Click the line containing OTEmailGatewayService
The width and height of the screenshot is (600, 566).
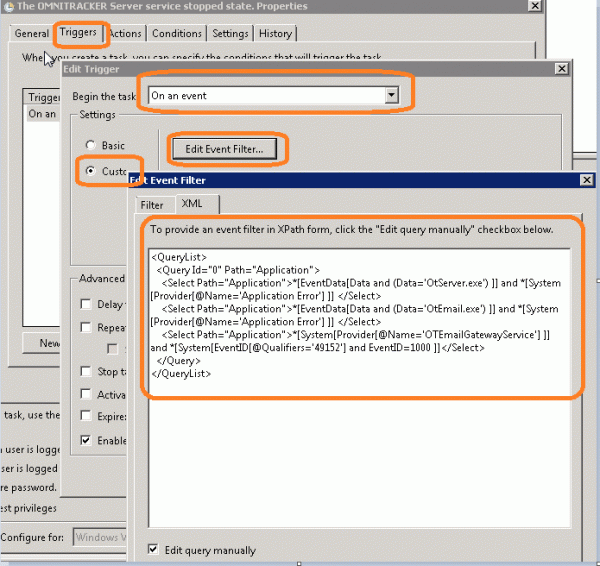355,335
